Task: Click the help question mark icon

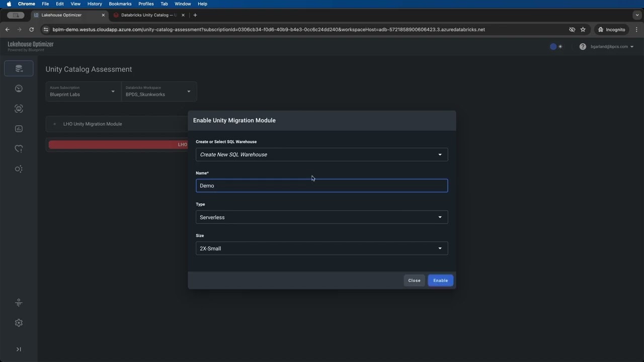Action: tap(583, 47)
